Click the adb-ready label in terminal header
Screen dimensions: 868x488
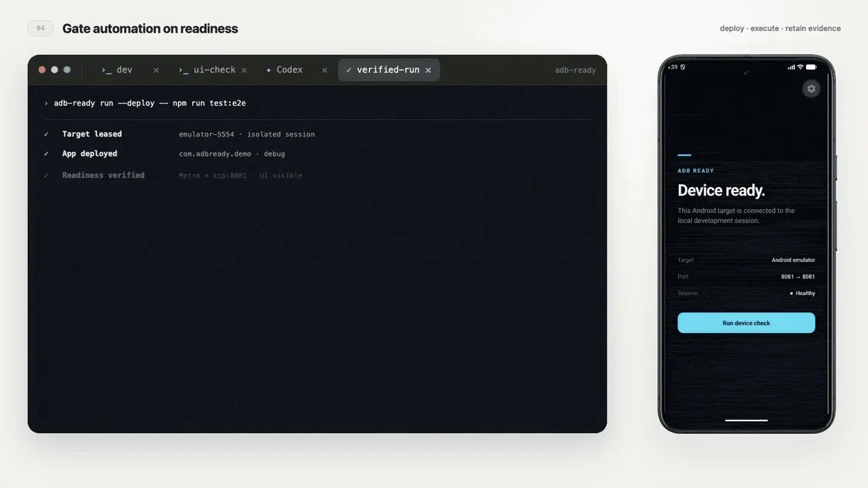pyautogui.click(x=575, y=70)
